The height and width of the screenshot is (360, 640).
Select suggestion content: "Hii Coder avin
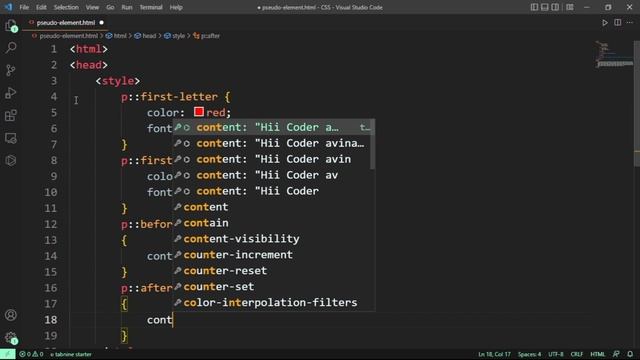click(x=273, y=159)
